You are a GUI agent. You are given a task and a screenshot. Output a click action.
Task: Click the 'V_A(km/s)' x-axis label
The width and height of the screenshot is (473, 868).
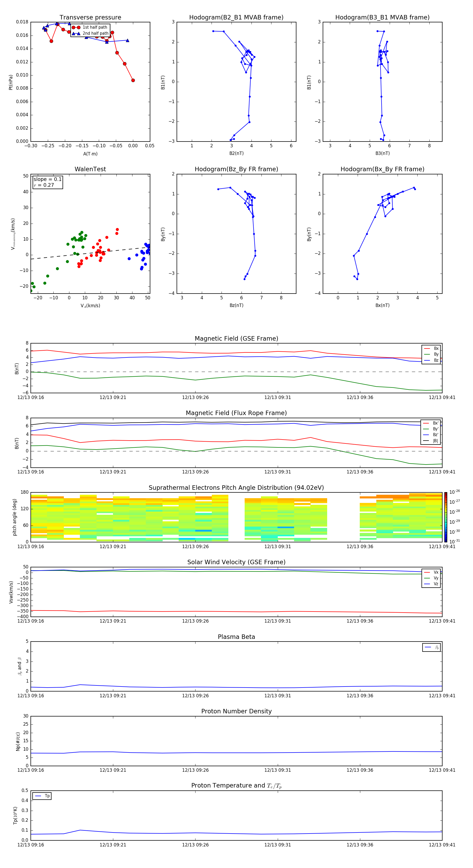(x=90, y=306)
